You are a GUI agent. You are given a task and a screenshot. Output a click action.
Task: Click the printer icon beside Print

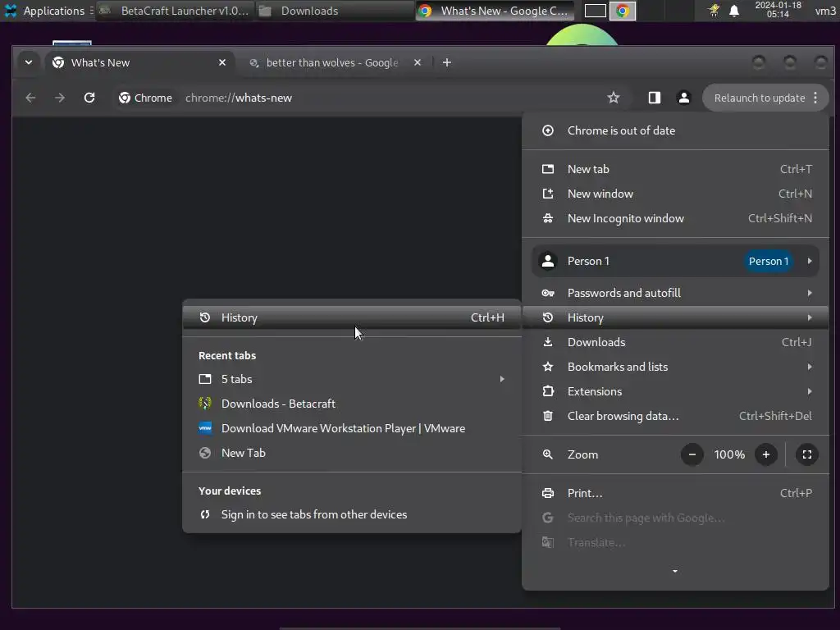[x=547, y=493]
